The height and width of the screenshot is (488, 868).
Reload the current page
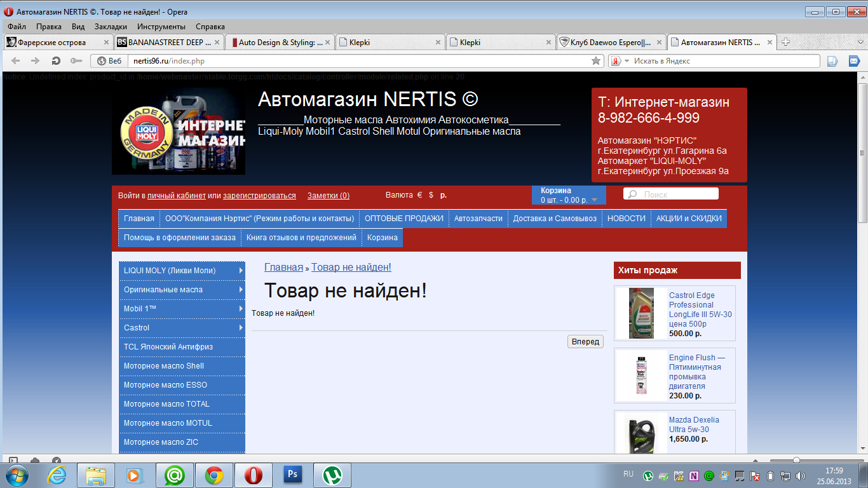click(x=56, y=61)
